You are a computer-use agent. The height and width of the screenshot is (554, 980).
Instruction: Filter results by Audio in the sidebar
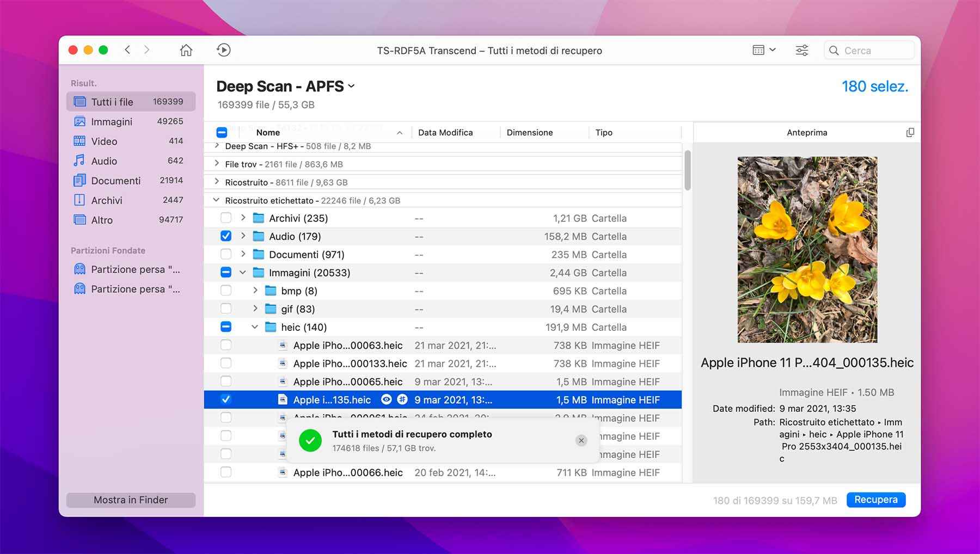coord(131,161)
